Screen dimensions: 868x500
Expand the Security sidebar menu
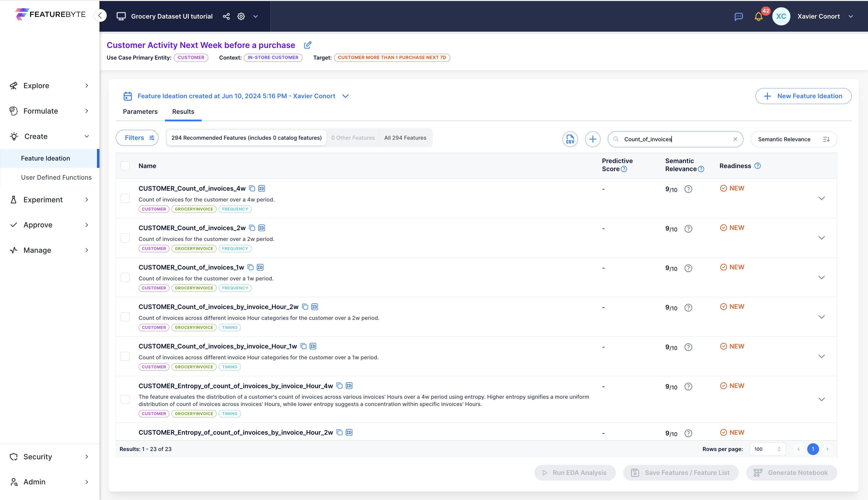tap(50, 456)
